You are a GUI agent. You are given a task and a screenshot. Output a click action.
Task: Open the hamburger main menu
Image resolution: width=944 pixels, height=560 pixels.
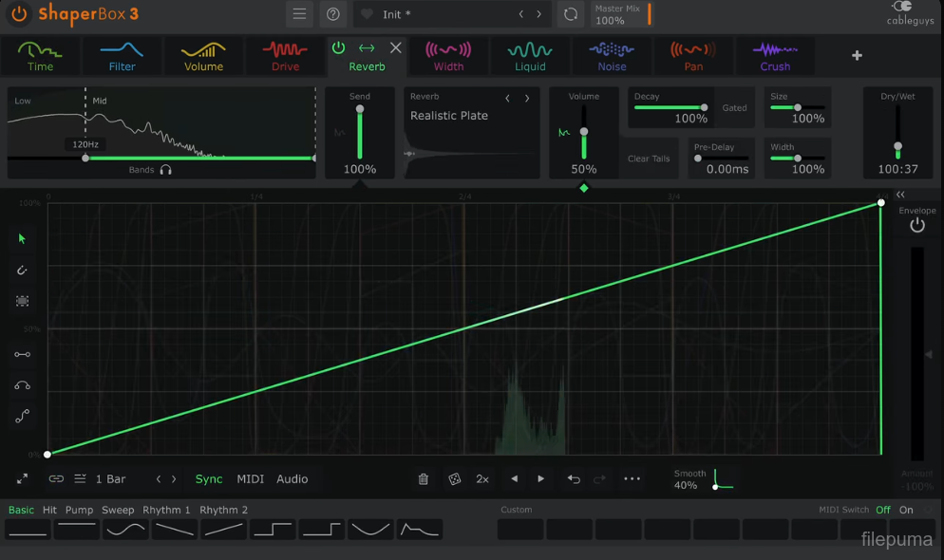click(x=299, y=14)
